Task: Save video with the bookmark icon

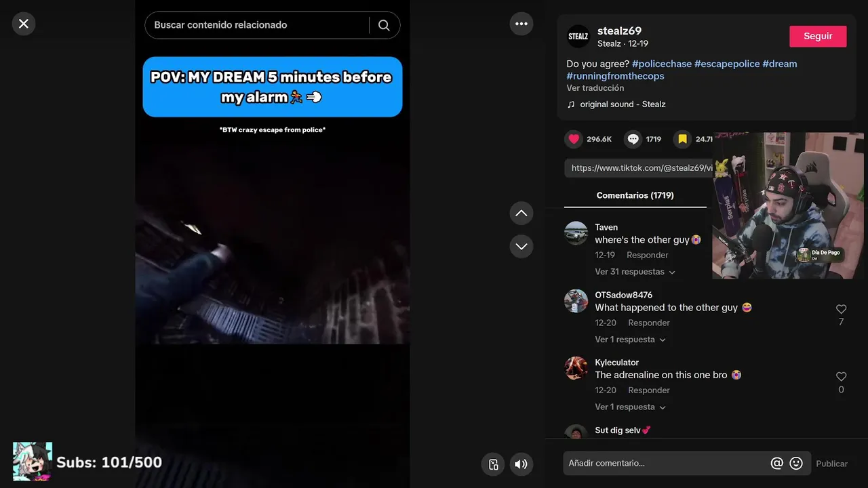Action: tap(682, 139)
